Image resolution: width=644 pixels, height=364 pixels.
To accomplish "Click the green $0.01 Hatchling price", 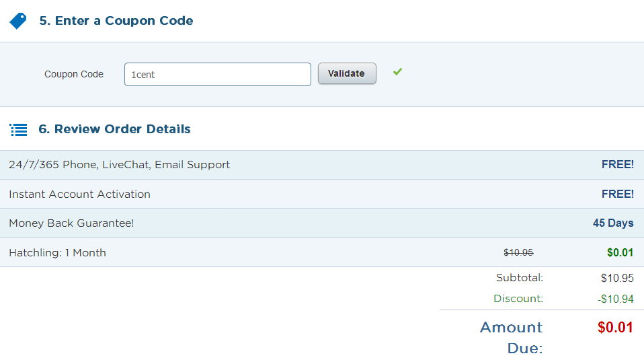I will pyautogui.click(x=620, y=253).
